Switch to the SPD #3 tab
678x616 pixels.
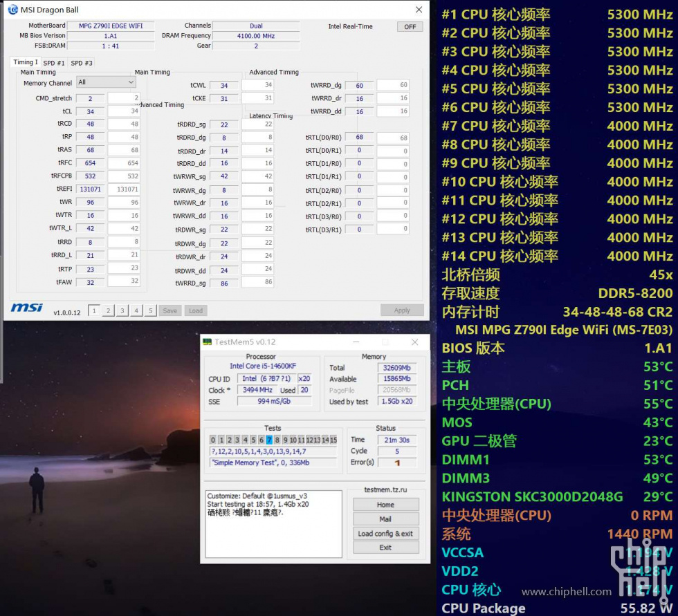pyautogui.click(x=82, y=63)
